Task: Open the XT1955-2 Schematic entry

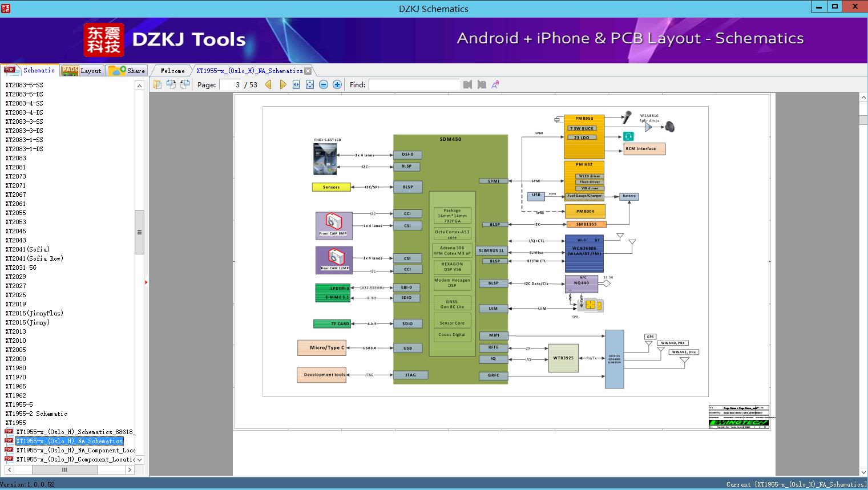Action: (x=36, y=414)
